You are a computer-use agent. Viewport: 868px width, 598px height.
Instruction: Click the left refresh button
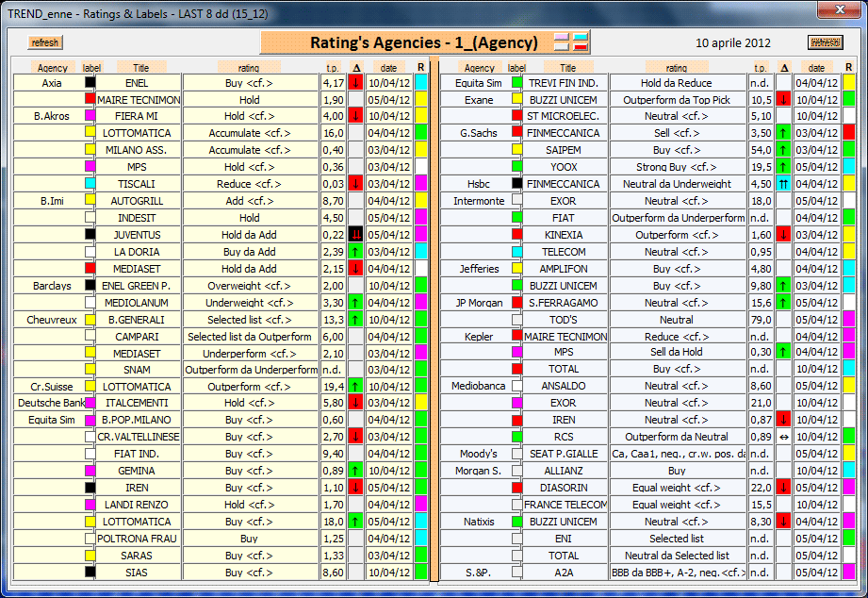[x=45, y=42]
